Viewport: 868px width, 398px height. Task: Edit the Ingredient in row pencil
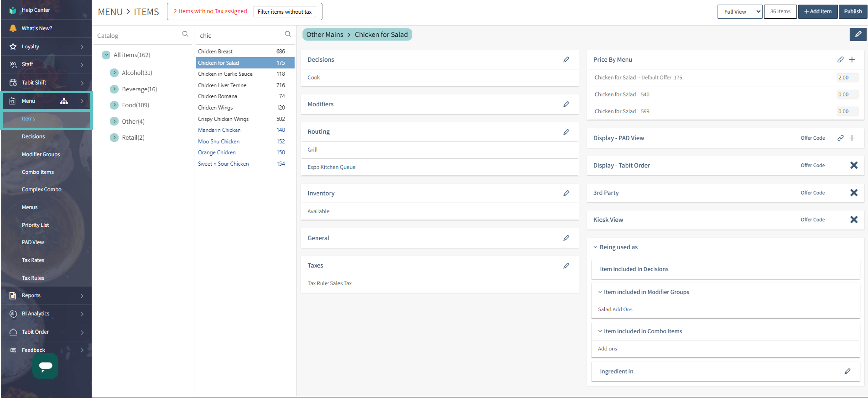[847, 371]
